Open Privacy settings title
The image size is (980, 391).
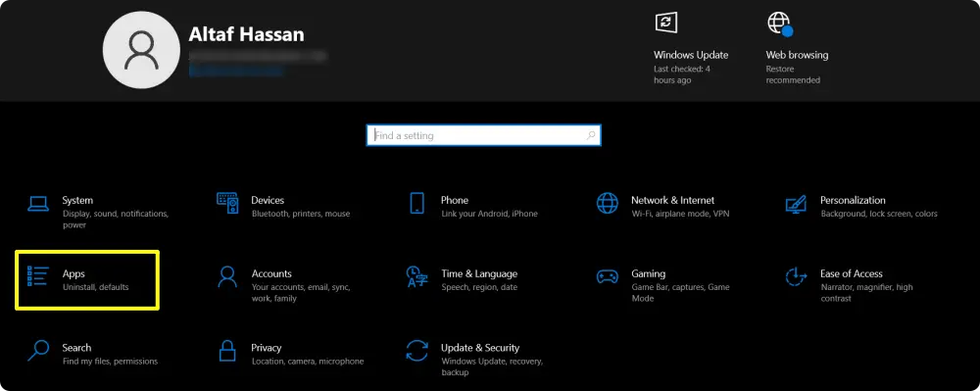(x=267, y=347)
